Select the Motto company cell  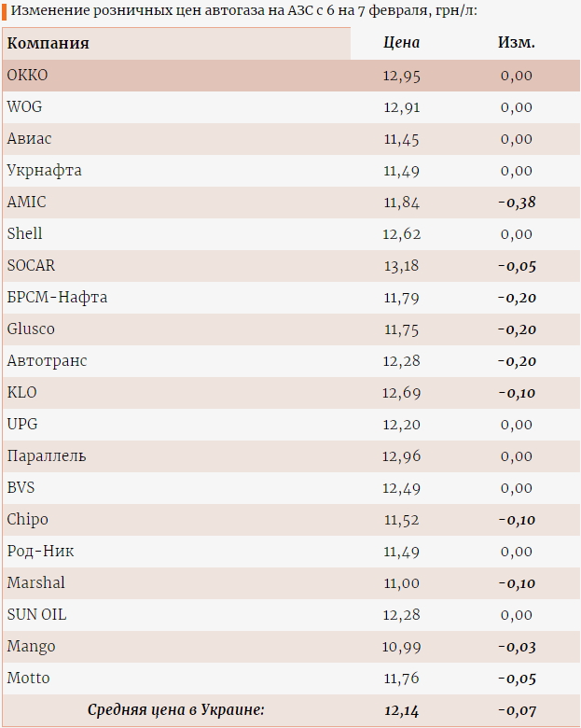[x=28, y=678]
